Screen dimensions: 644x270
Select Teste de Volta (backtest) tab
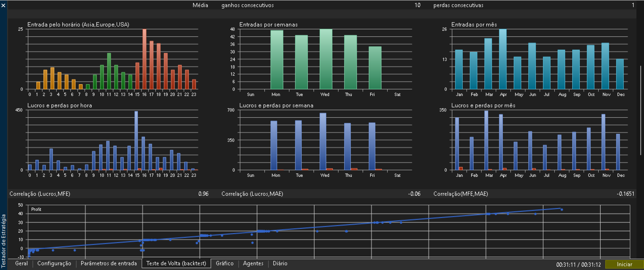(x=176, y=263)
